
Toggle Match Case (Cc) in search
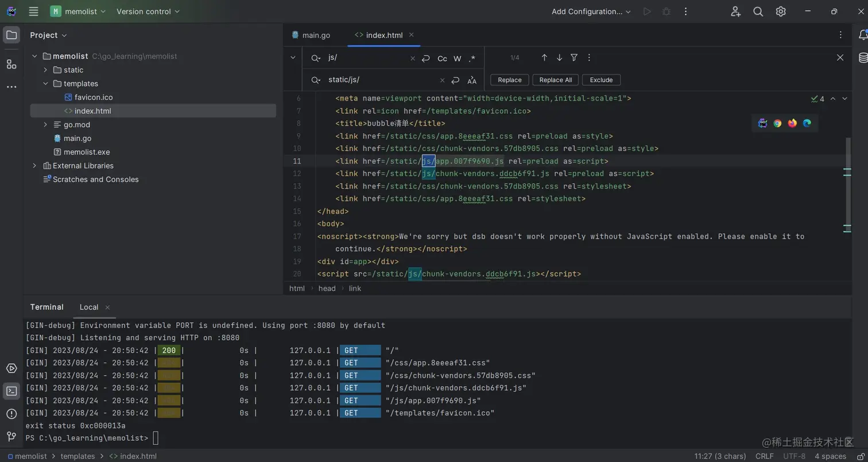pyautogui.click(x=442, y=59)
